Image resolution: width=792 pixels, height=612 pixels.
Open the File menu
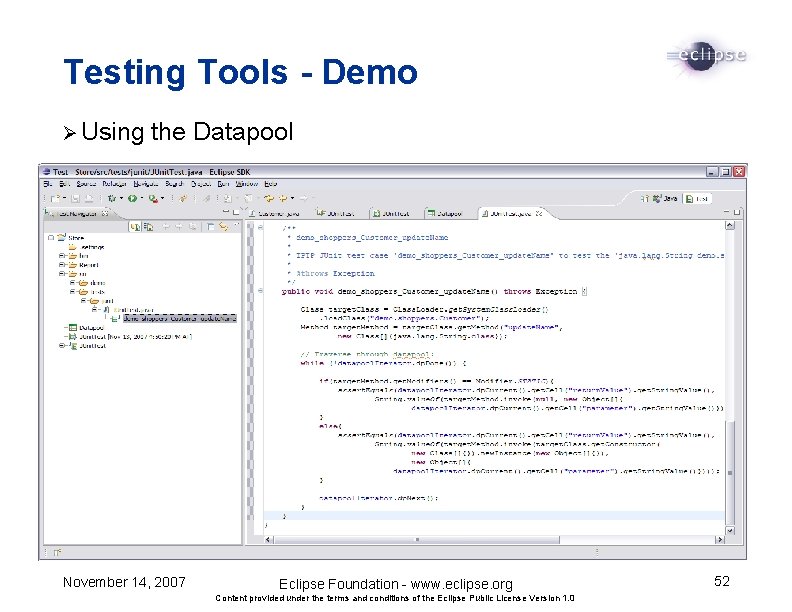pyautogui.click(x=47, y=184)
